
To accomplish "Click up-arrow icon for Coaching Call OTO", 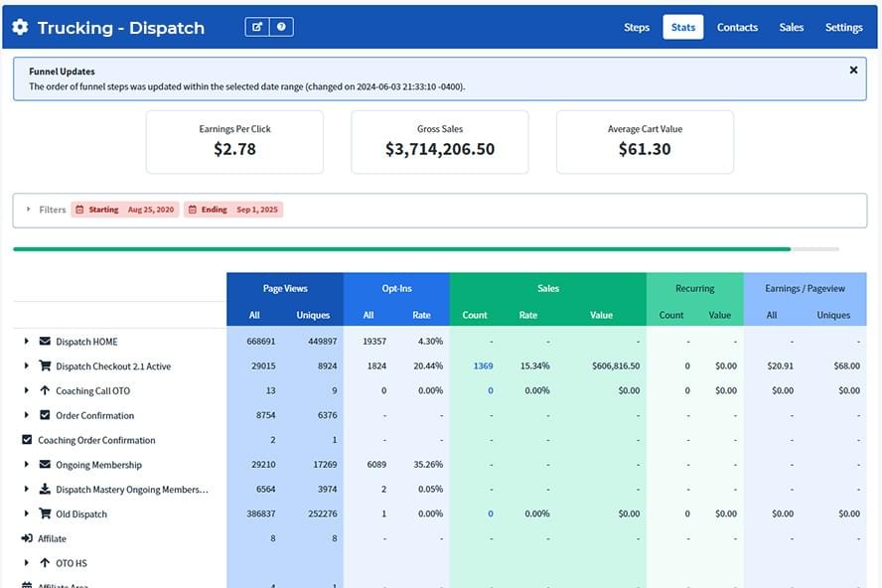I will click(45, 391).
